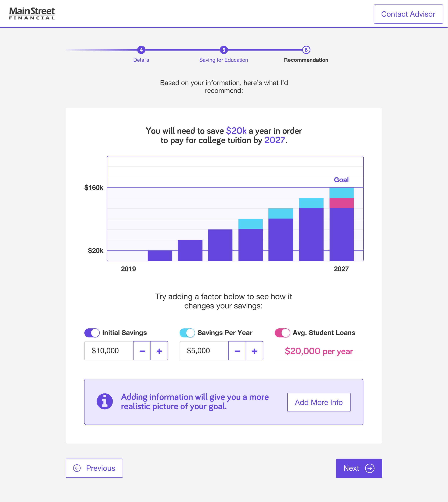The height and width of the screenshot is (502, 448).
Task: Click Add More Info button
Action: (319, 402)
